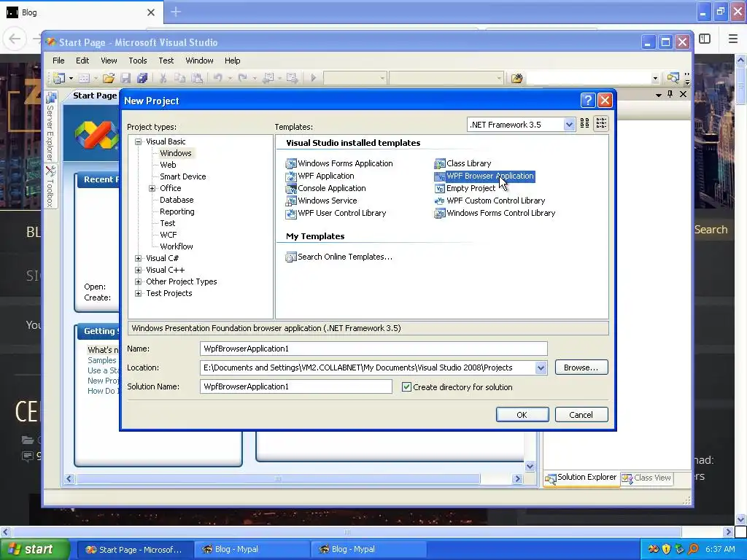Click Cancel in New Project dialog

(581, 415)
